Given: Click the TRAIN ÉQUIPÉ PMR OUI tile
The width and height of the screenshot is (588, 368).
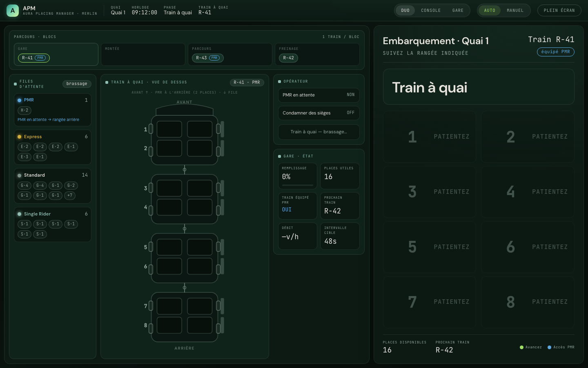Looking at the screenshot, I should point(298,206).
